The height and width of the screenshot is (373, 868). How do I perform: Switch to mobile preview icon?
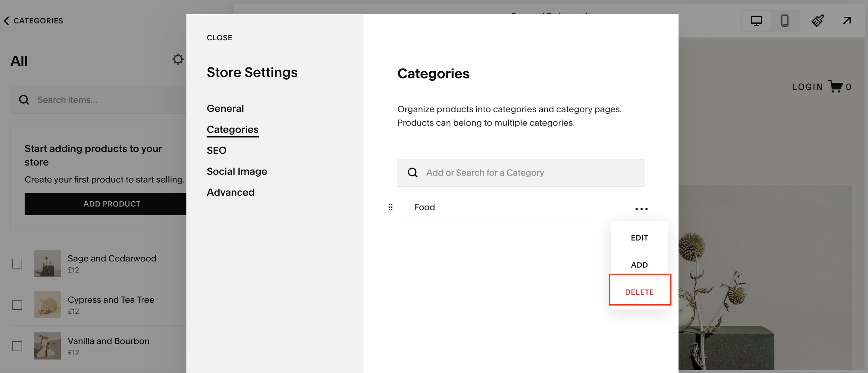tap(785, 21)
